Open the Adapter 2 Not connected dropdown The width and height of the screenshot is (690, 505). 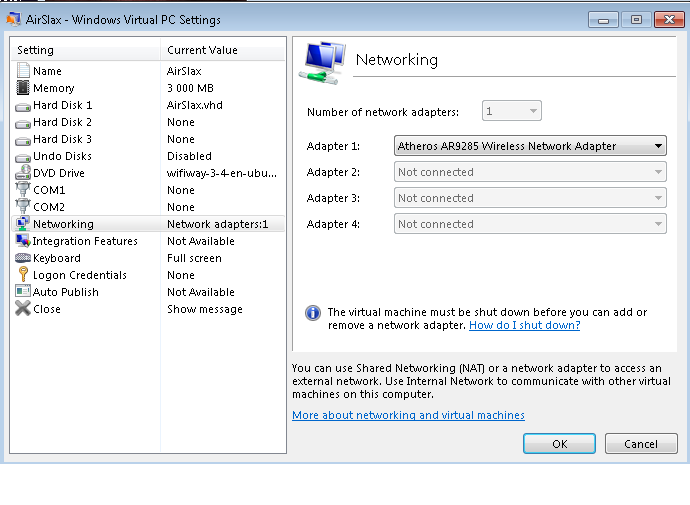pyautogui.click(x=530, y=172)
